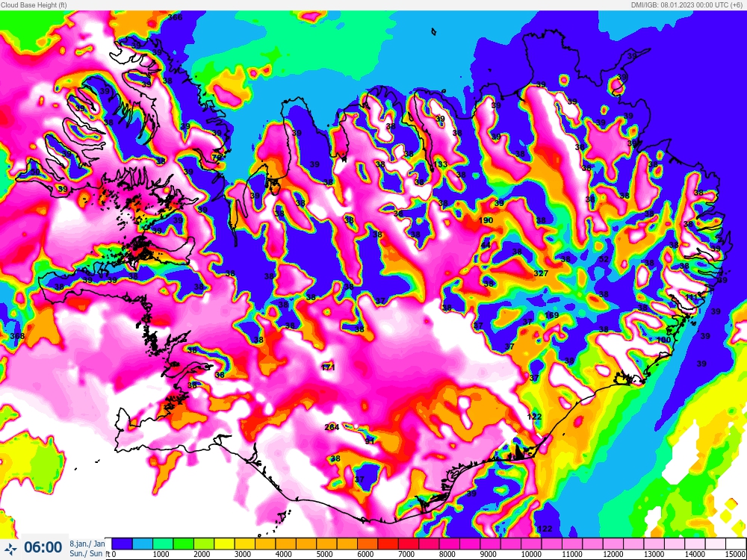Click the 366 station value on map
Image resolution: width=747 pixels, height=560 pixels.
coord(175,17)
